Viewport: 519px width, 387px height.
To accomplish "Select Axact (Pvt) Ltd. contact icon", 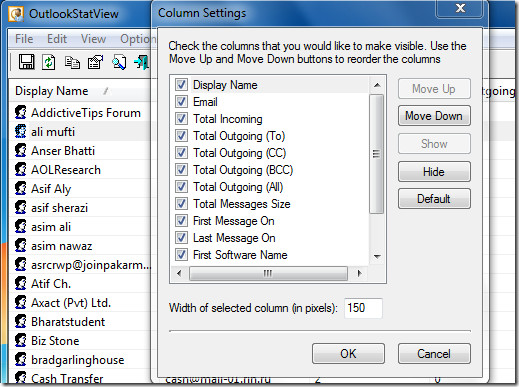I will point(21,302).
